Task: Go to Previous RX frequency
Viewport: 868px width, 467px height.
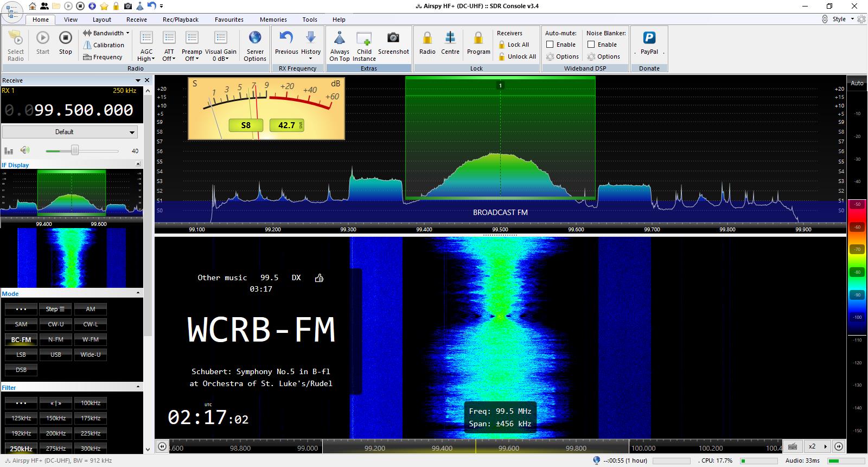Action: (x=286, y=43)
